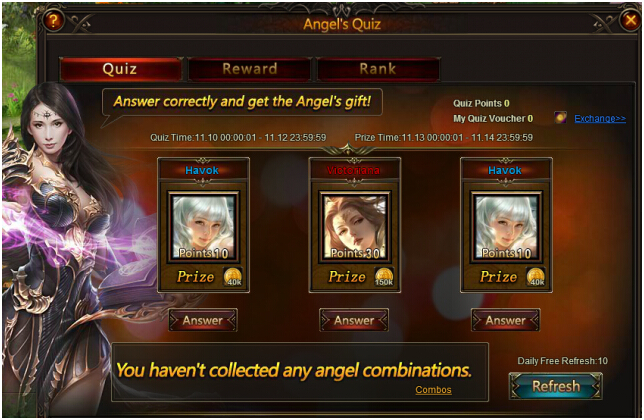Open the Exchange>> link
This screenshot has width=644, height=420.
(x=600, y=119)
